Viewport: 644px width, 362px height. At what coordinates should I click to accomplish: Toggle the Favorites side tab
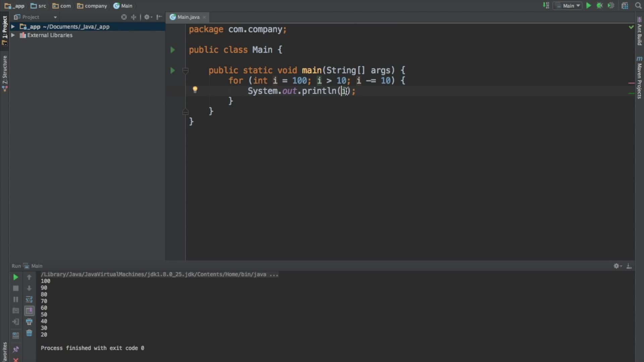(x=4, y=351)
